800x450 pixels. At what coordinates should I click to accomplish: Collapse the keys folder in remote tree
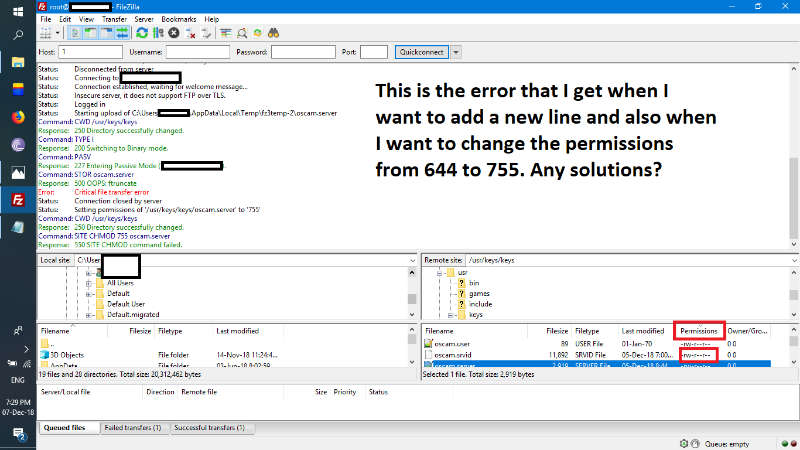[451, 315]
